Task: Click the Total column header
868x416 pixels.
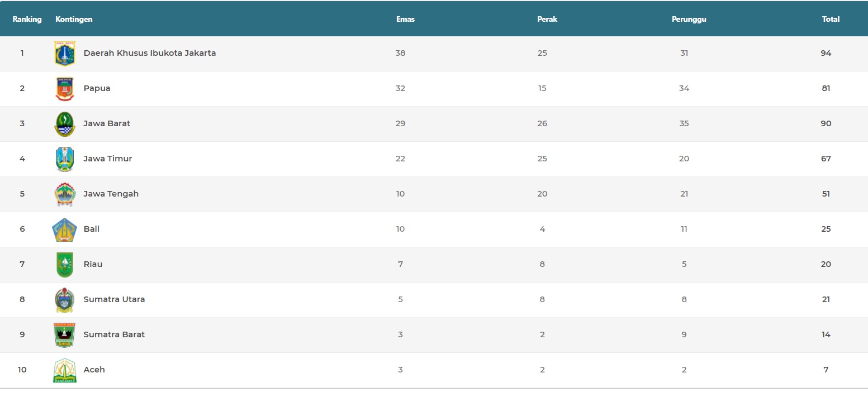Action: point(831,19)
